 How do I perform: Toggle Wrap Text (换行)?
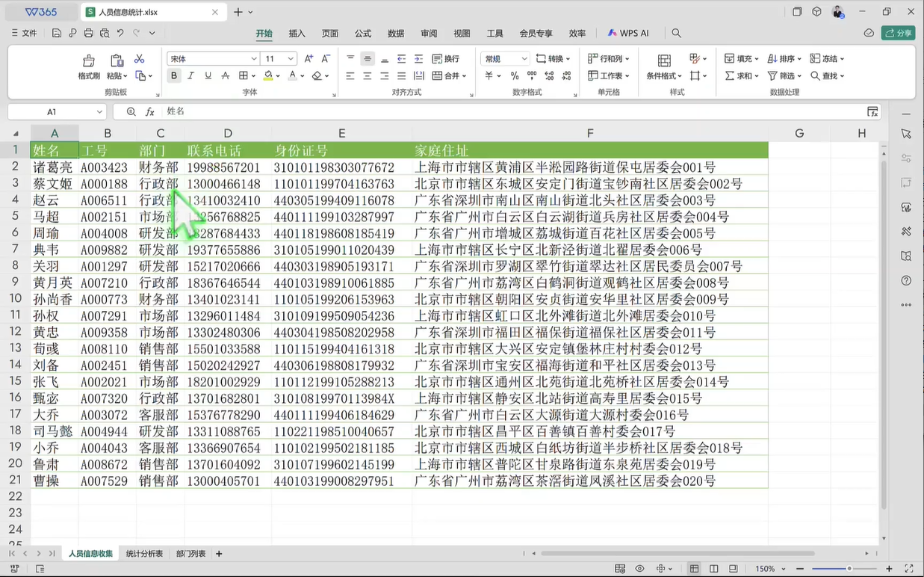pos(446,59)
